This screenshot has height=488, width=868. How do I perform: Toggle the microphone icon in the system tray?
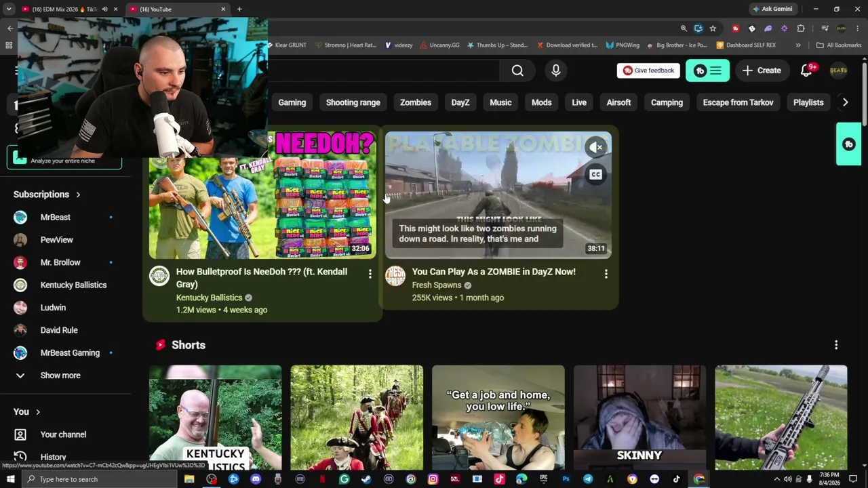click(809, 479)
